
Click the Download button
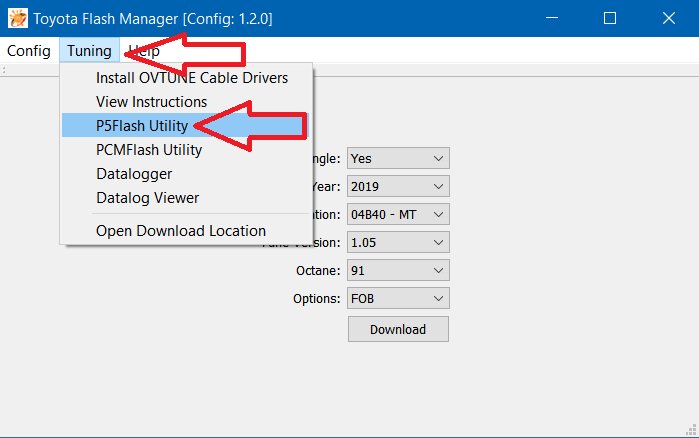(x=398, y=329)
